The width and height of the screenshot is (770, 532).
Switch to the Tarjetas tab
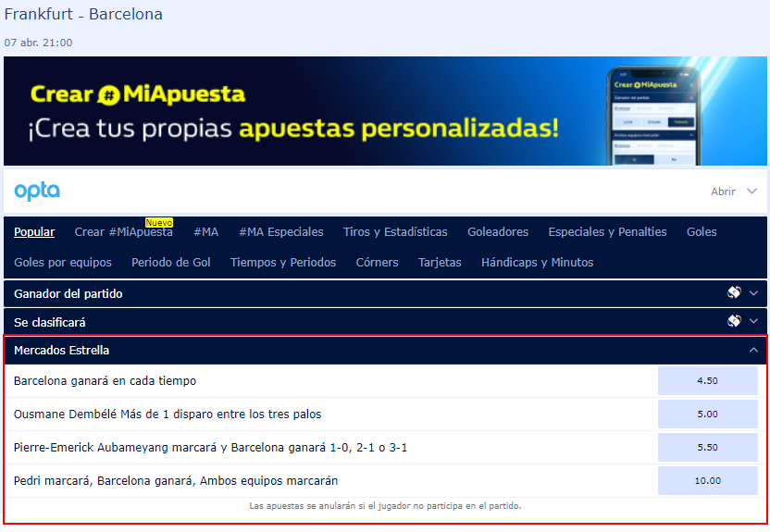440,262
